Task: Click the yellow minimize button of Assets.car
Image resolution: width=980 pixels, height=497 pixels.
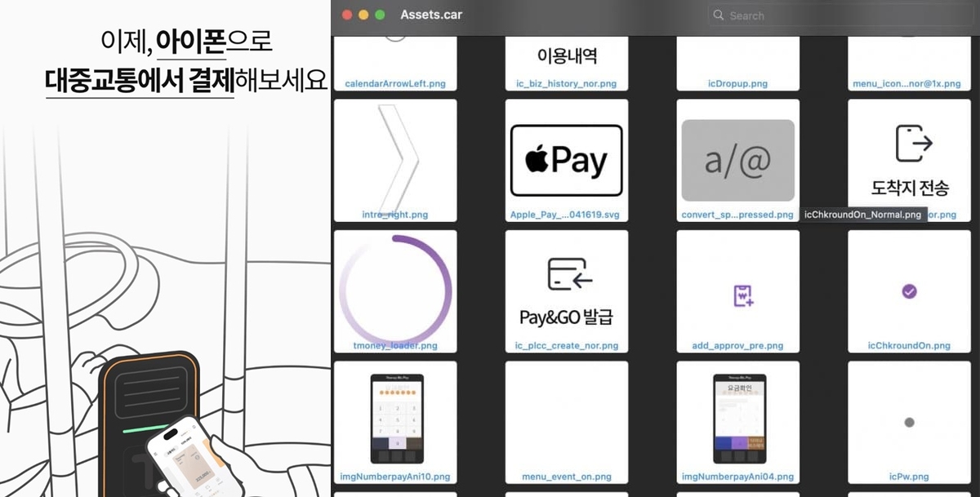Action: 363,15
